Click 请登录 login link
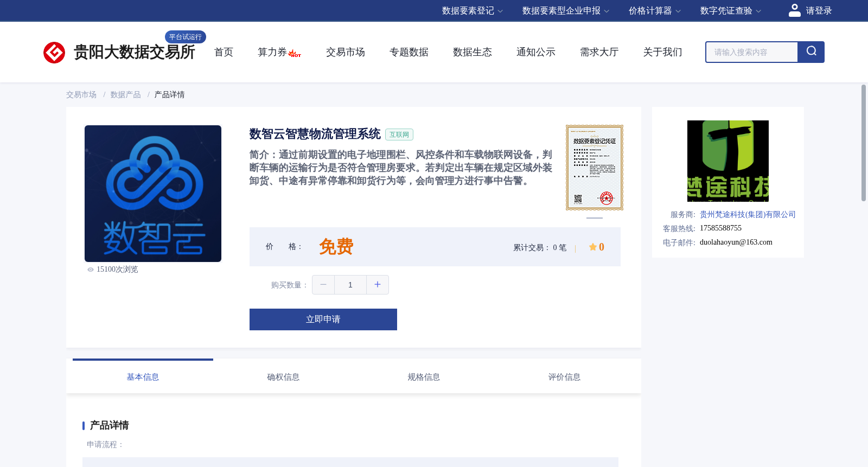Image resolution: width=868 pixels, height=467 pixels. (x=819, y=11)
